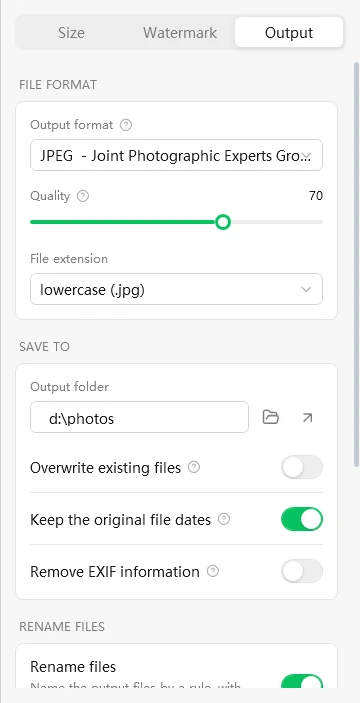360x703 pixels.
Task: Turn off the Rename files toggle
Action: [302, 682]
